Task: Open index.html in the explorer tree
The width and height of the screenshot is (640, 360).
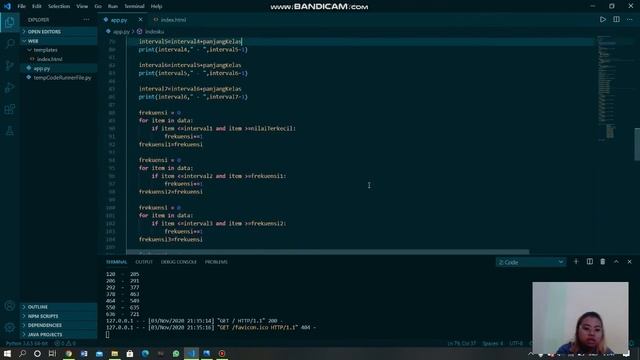Action: click(x=59, y=59)
